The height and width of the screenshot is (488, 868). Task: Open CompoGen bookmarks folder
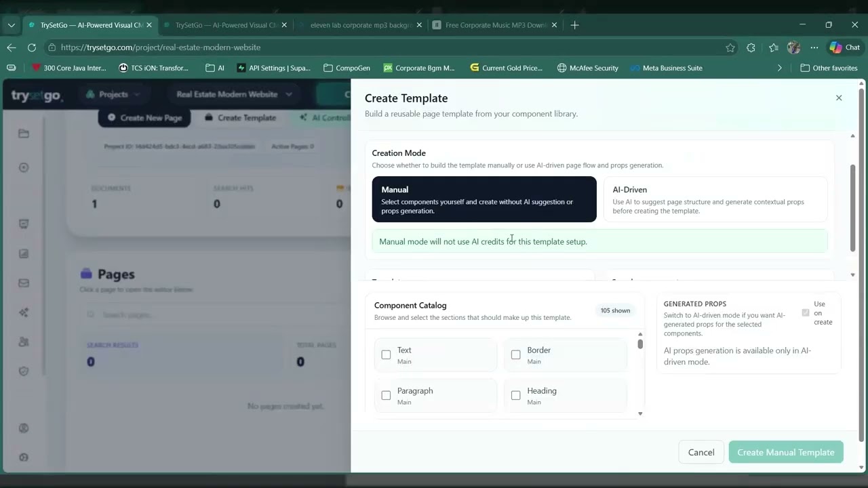pyautogui.click(x=347, y=68)
